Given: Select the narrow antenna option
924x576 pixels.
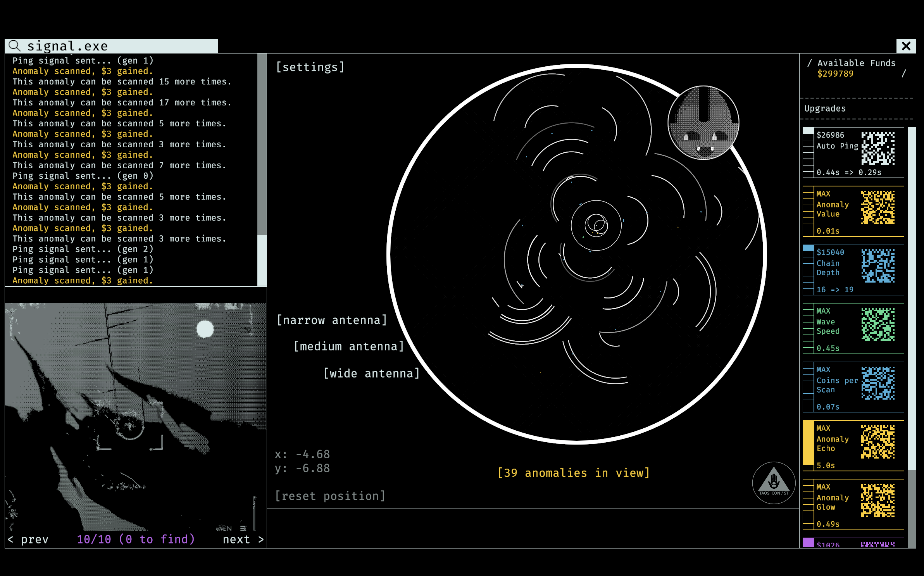Looking at the screenshot, I should point(332,320).
